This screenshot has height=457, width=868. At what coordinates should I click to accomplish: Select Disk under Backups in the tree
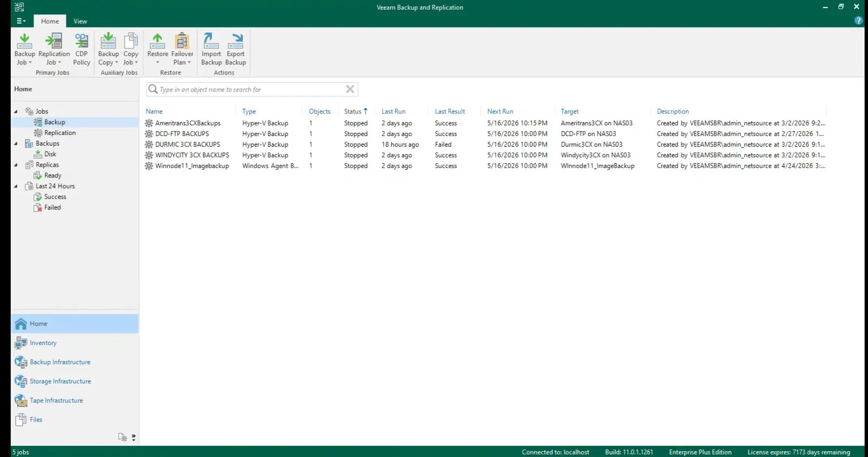click(x=50, y=154)
